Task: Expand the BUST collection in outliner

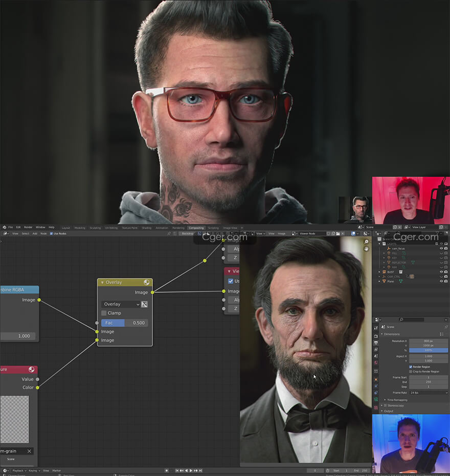Action: click(x=379, y=272)
